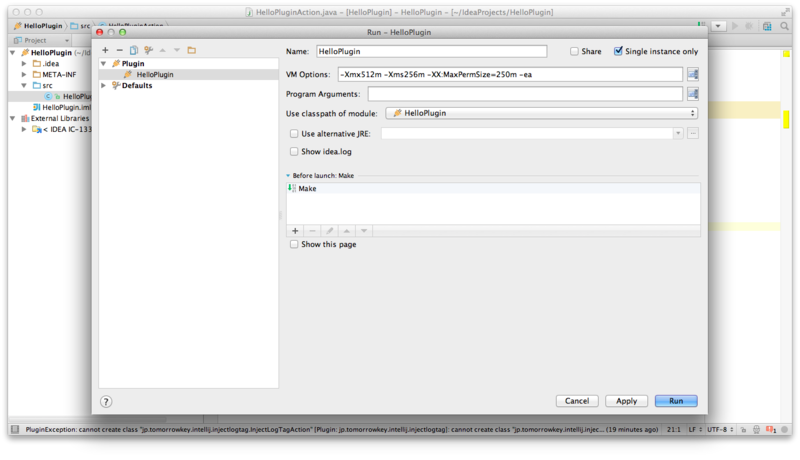This screenshot has height=460, width=800.
Task: Collapse src folder in Project tree
Action: (x=23, y=85)
